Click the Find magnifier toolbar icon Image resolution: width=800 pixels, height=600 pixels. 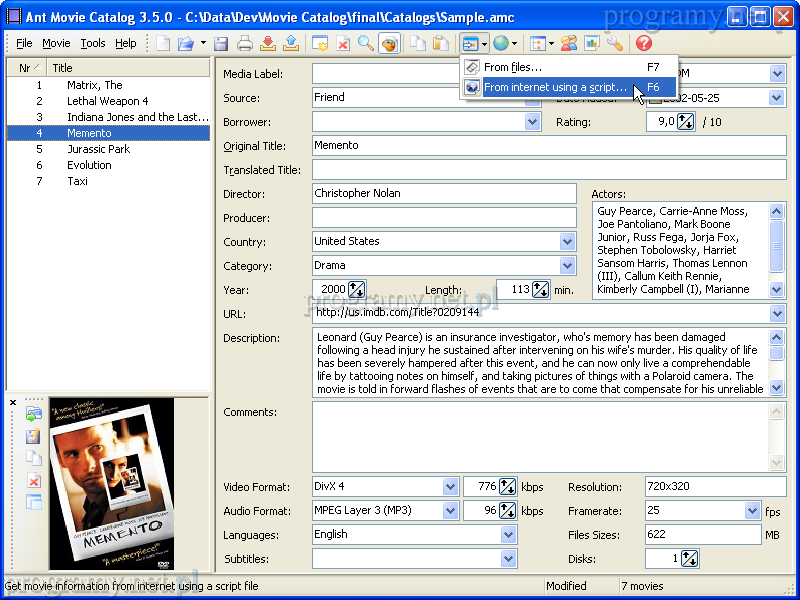(366, 44)
